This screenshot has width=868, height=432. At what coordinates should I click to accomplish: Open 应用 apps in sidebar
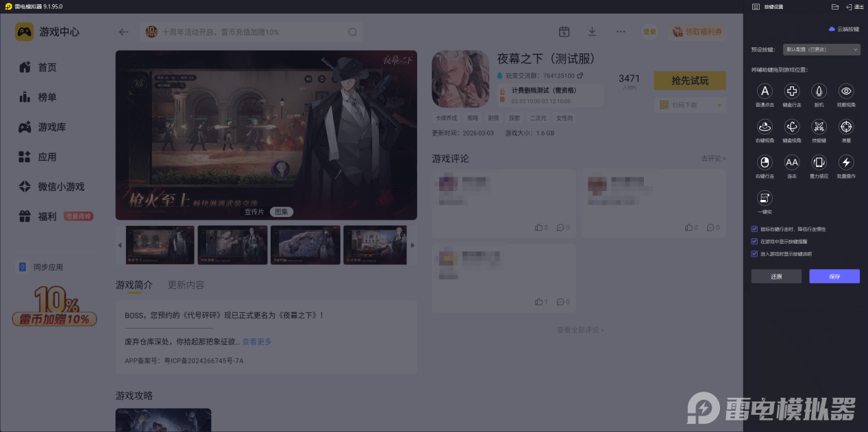(x=38, y=157)
